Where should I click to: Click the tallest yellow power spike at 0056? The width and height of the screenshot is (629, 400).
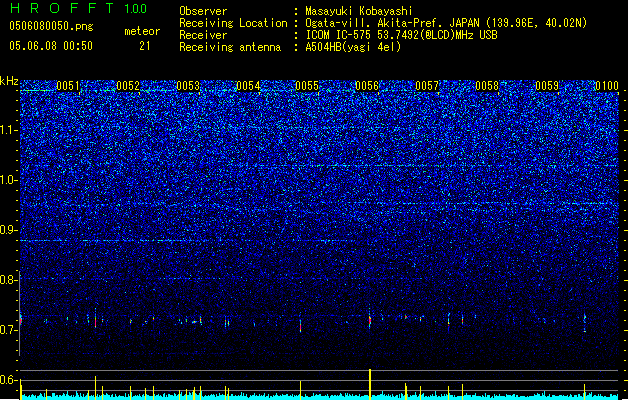370,382
